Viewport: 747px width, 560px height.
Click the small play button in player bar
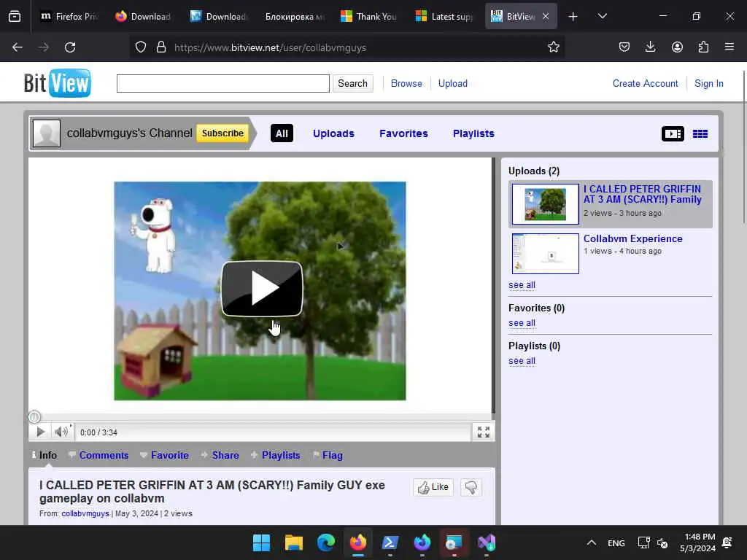pos(41,432)
